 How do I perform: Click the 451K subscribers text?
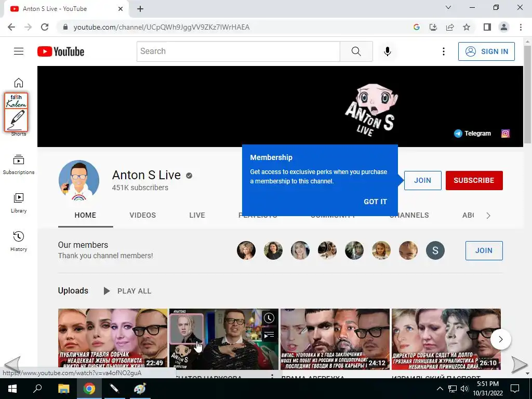coord(140,188)
